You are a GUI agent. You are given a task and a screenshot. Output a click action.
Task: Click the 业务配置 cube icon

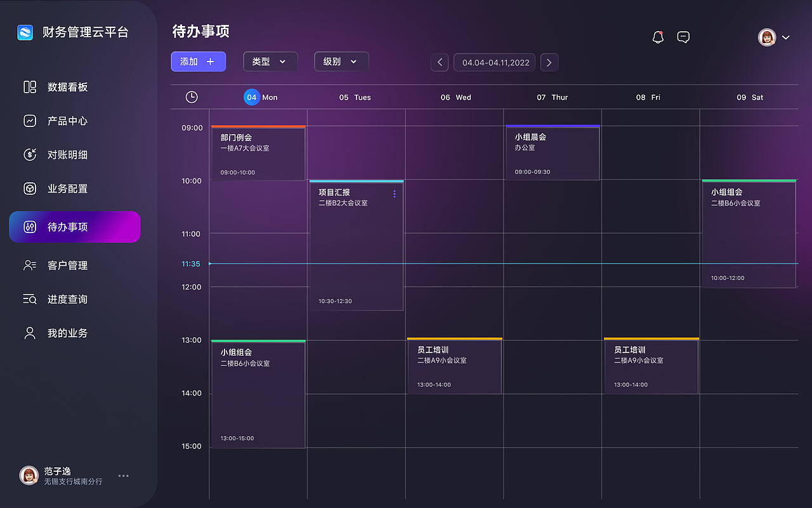click(x=30, y=189)
